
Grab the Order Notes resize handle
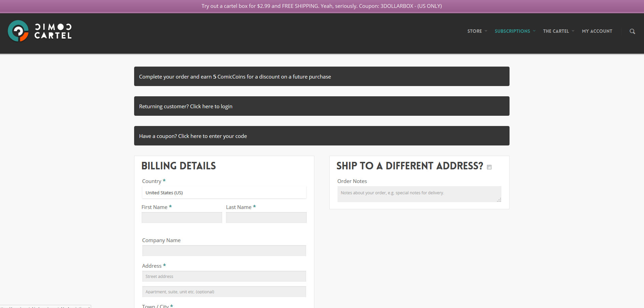pos(499,200)
